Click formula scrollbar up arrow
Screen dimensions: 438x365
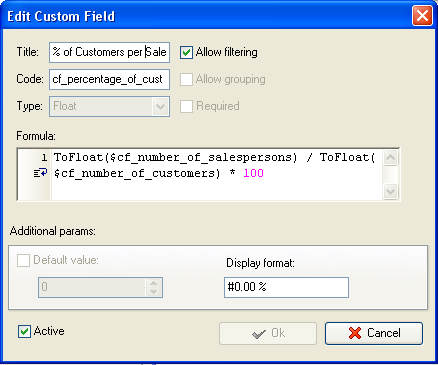390,158
